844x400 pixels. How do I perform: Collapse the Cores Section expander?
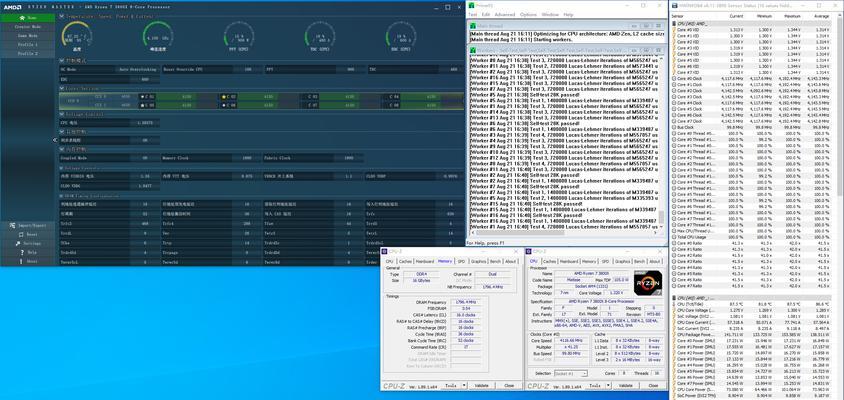(x=61, y=88)
